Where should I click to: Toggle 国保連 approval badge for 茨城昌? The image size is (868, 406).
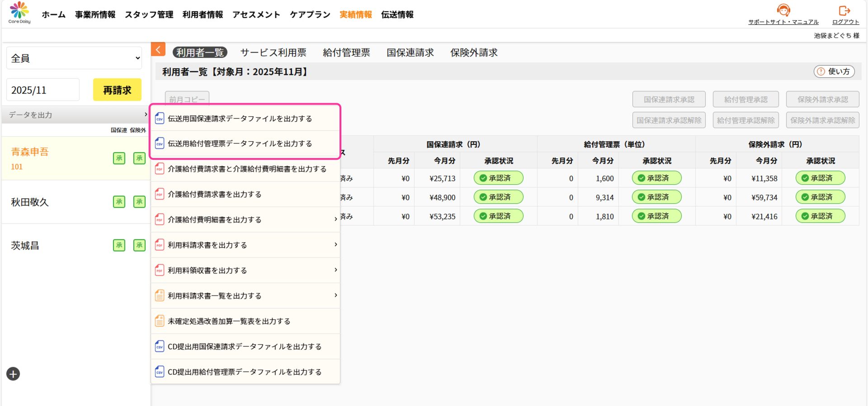pos(119,245)
